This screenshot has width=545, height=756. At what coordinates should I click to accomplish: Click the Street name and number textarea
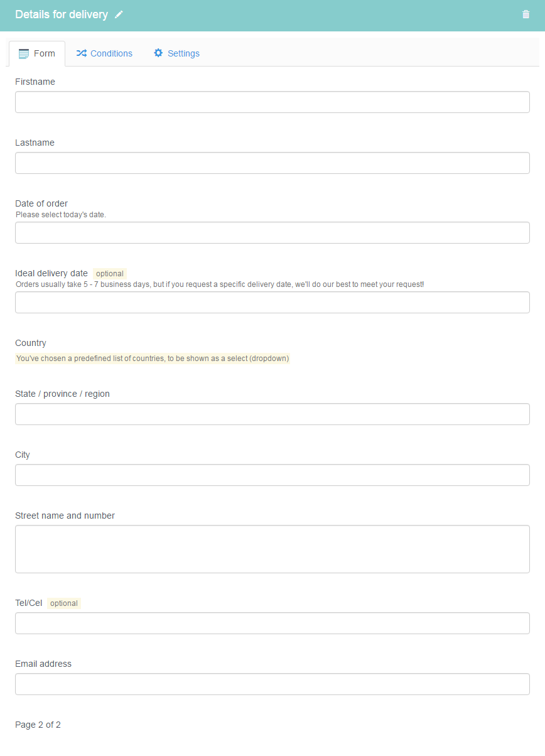(x=272, y=549)
